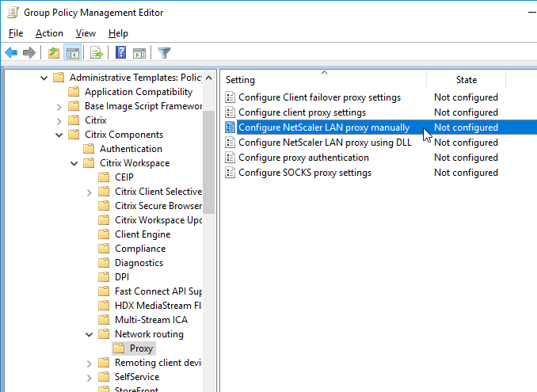This screenshot has height=392, width=537.
Task: Open the Action menu
Action: 49,33
